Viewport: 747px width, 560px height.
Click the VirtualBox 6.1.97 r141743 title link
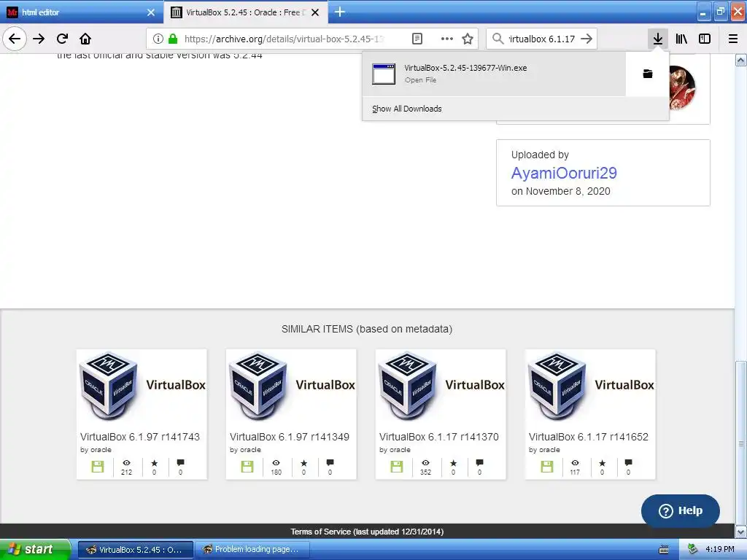(x=140, y=437)
